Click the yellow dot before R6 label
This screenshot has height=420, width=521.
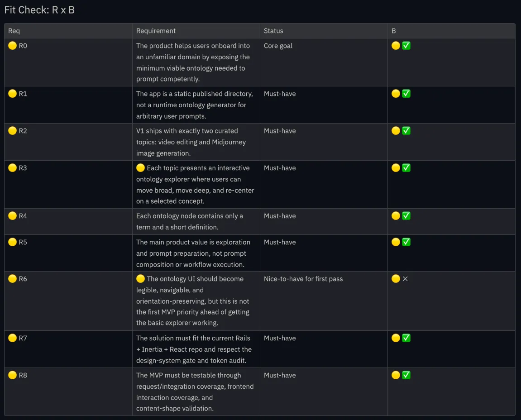[13, 279]
